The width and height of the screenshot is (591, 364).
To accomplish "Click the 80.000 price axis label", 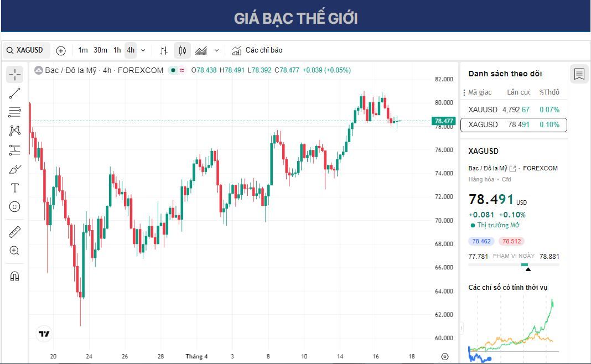I will pos(444,102).
